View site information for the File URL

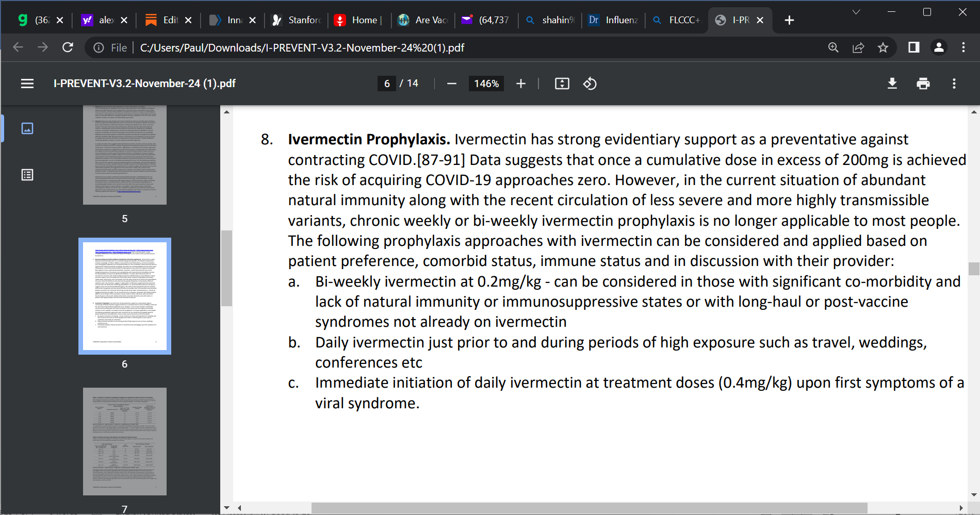(x=99, y=47)
